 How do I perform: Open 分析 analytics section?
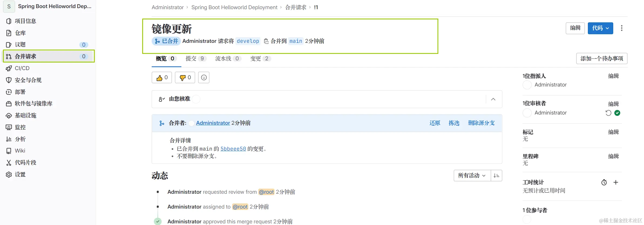pyautogui.click(x=20, y=139)
